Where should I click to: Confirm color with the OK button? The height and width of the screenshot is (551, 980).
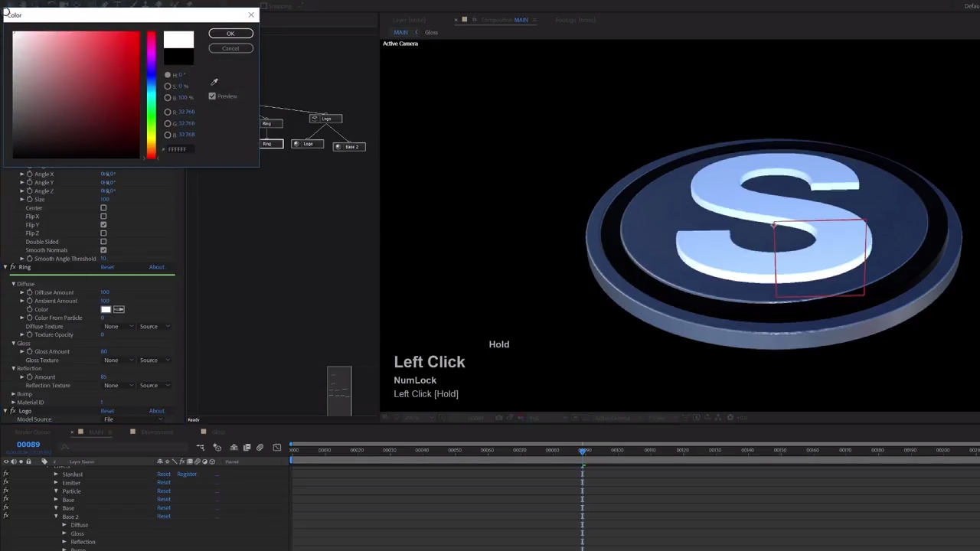point(230,34)
